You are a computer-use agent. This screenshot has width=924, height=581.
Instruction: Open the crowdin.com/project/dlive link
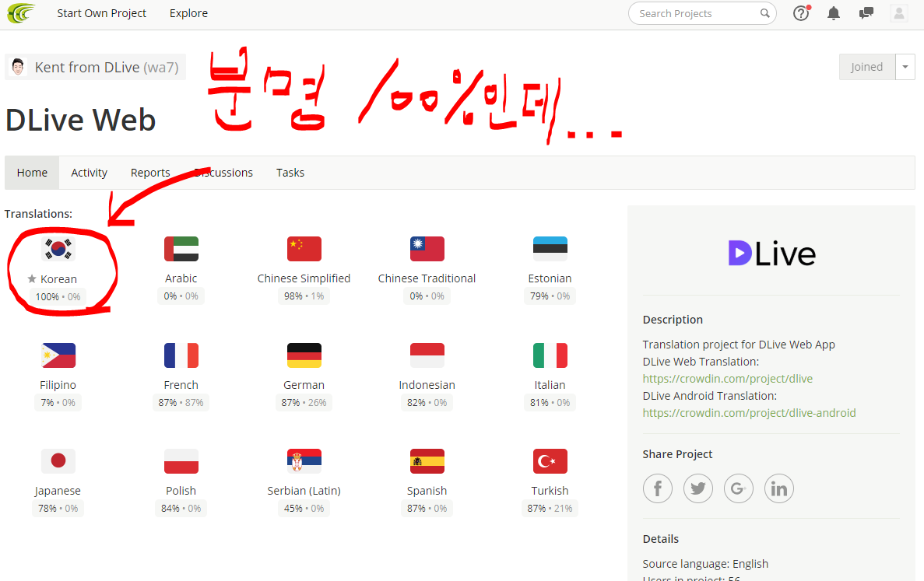tap(728, 379)
